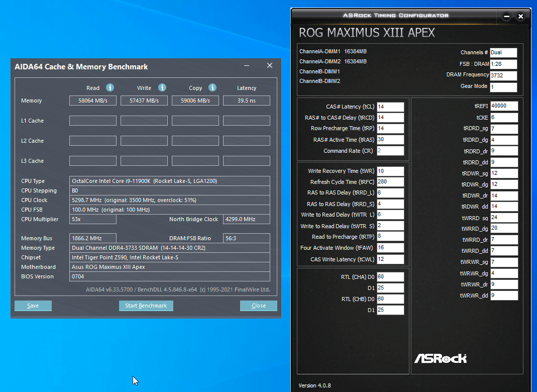Click the Gear Mode field
Screen dimensions: 537x392
pos(503,87)
